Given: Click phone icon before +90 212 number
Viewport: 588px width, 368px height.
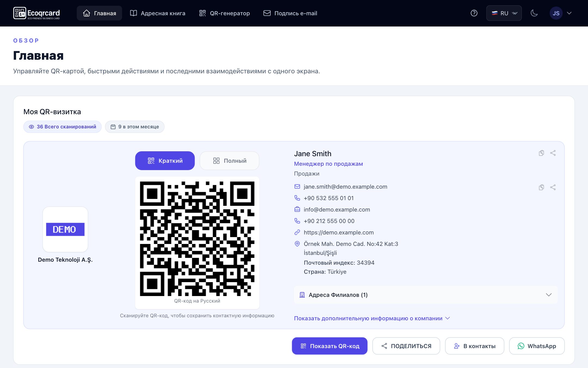Looking at the screenshot, I should [x=297, y=221].
